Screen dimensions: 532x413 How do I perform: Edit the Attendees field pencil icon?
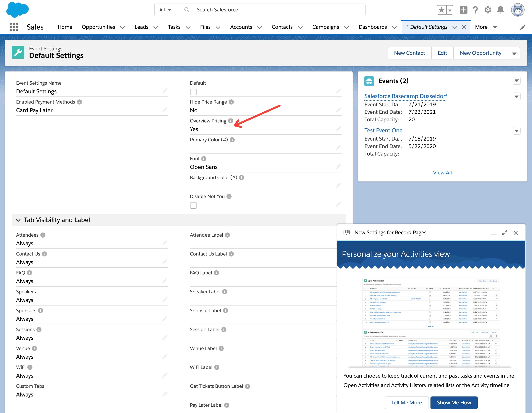[165, 243]
